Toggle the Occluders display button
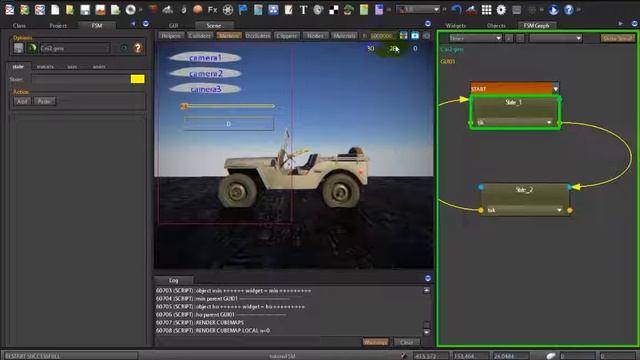640x360 pixels. pyautogui.click(x=258, y=36)
